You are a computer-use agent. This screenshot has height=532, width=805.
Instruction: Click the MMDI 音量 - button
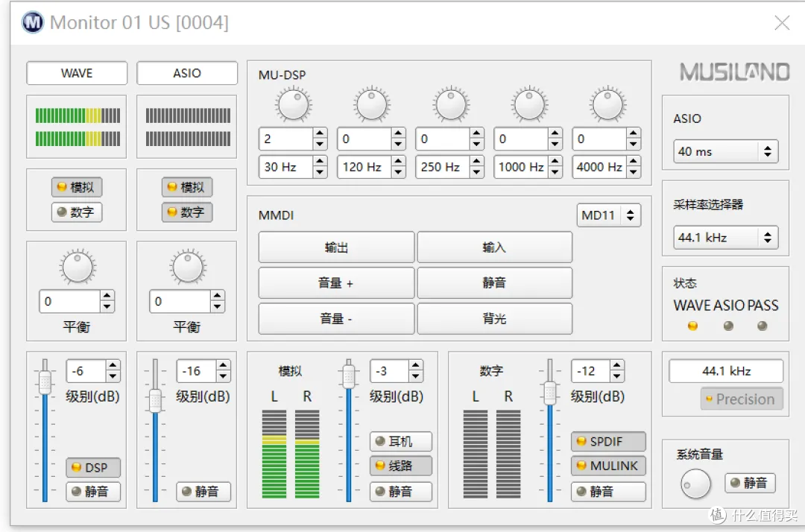pyautogui.click(x=336, y=319)
